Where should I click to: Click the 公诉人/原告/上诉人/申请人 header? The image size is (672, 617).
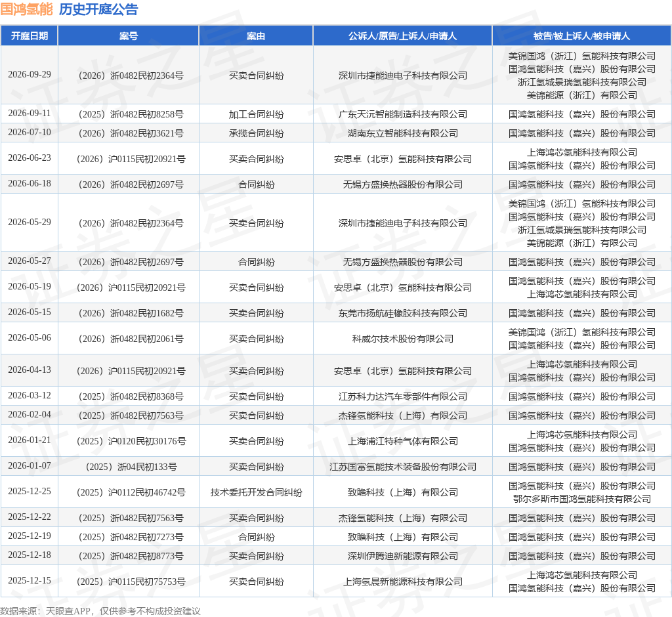pos(402,36)
